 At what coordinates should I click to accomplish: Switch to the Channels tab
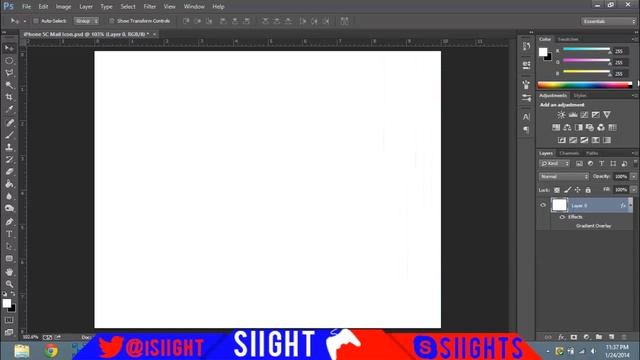569,153
